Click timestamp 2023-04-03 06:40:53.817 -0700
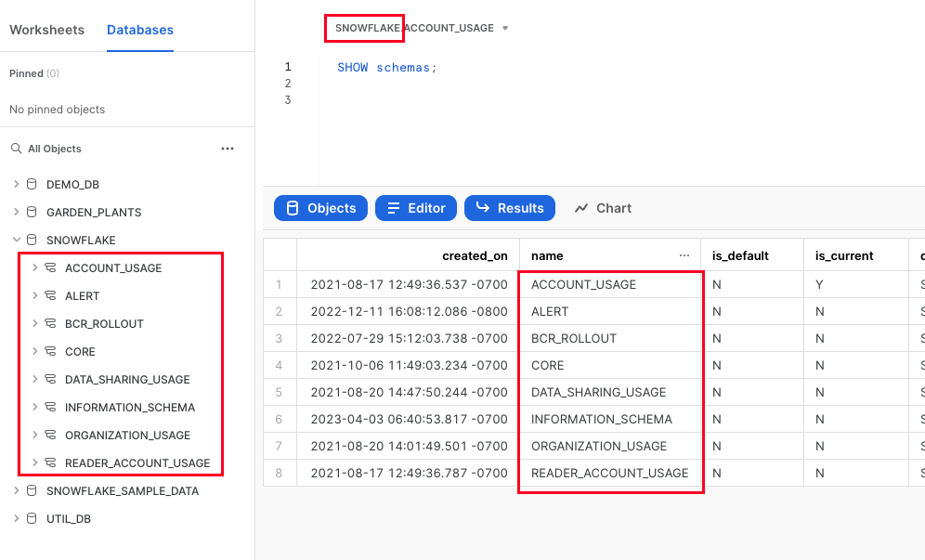925x560 pixels. pyautogui.click(x=409, y=419)
